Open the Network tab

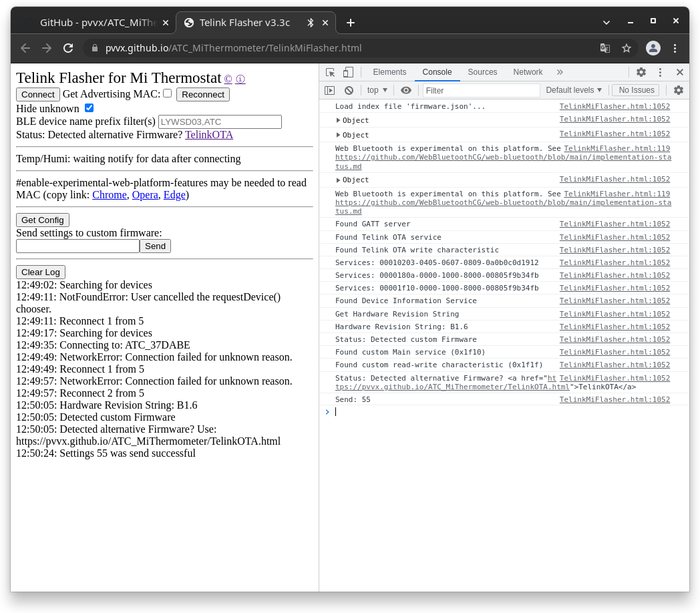click(528, 72)
